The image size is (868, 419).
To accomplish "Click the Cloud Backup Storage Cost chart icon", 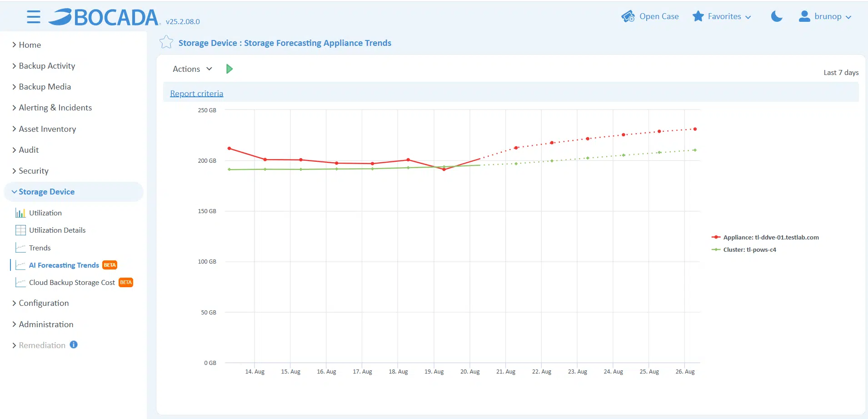I will [20, 282].
